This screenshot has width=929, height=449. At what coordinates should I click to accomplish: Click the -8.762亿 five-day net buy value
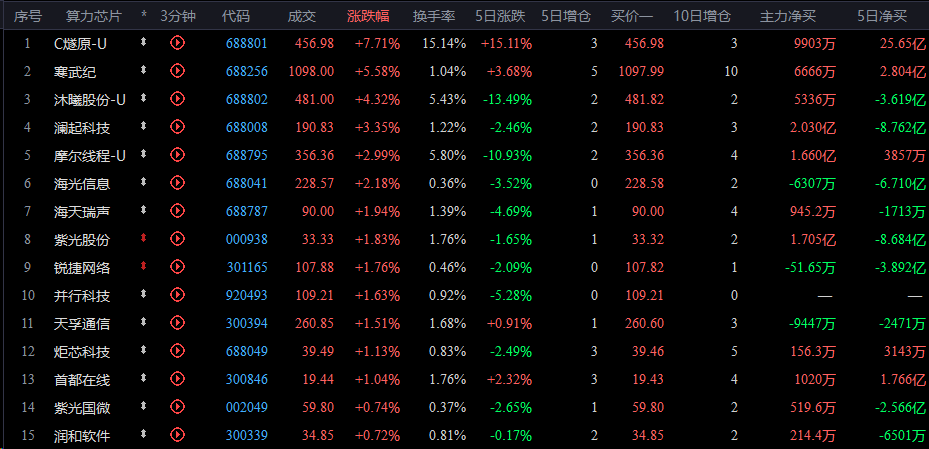(x=899, y=127)
